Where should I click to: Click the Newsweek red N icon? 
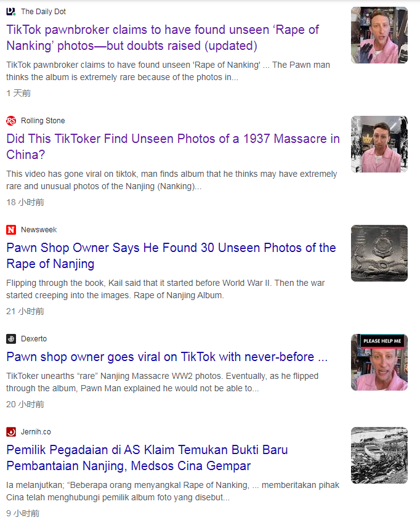tap(11, 230)
